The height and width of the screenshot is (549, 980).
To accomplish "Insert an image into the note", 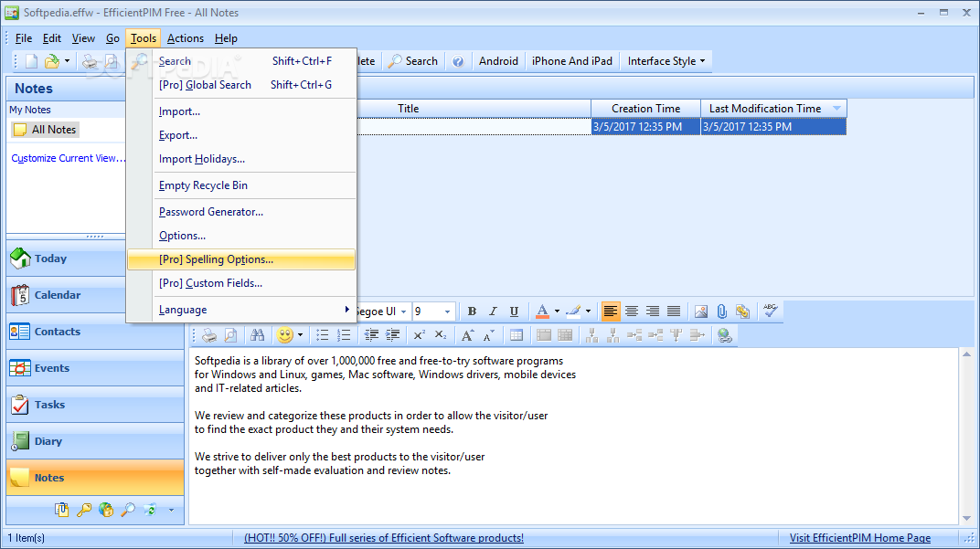I will (701, 311).
